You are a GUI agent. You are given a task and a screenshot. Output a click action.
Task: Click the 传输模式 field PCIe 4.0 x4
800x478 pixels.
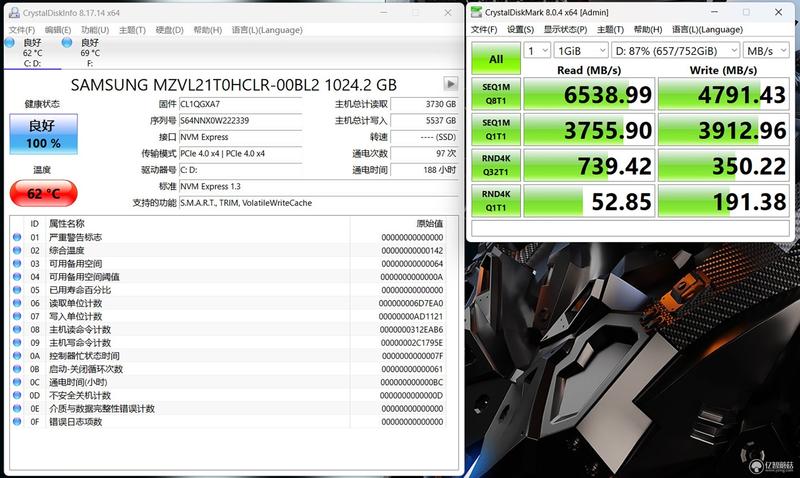point(240,154)
